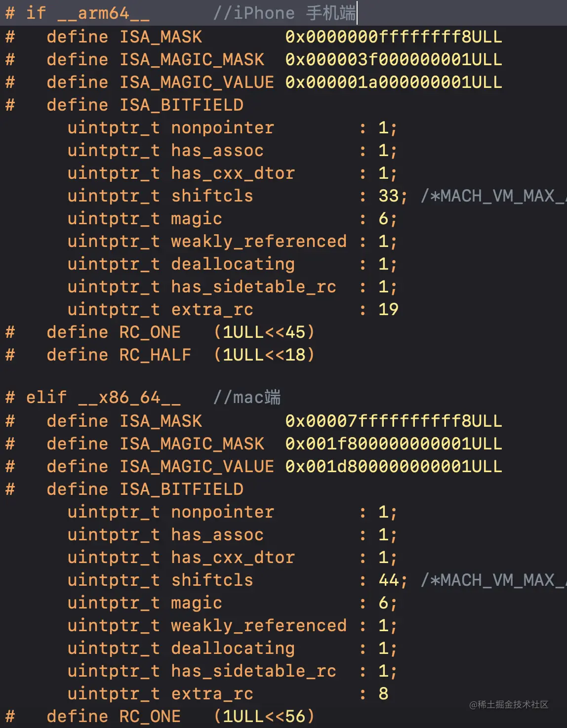Click the RC_HALF macro name

pyautogui.click(x=155, y=355)
